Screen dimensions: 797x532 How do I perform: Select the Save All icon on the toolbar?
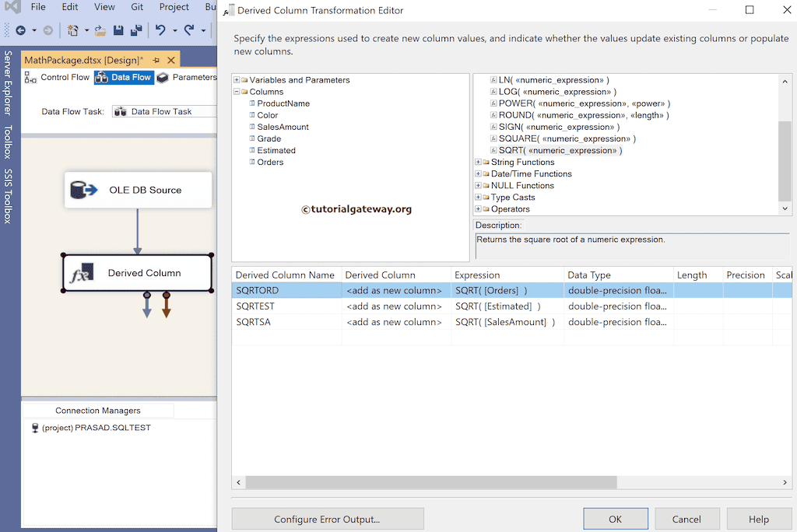tap(136, 30)
